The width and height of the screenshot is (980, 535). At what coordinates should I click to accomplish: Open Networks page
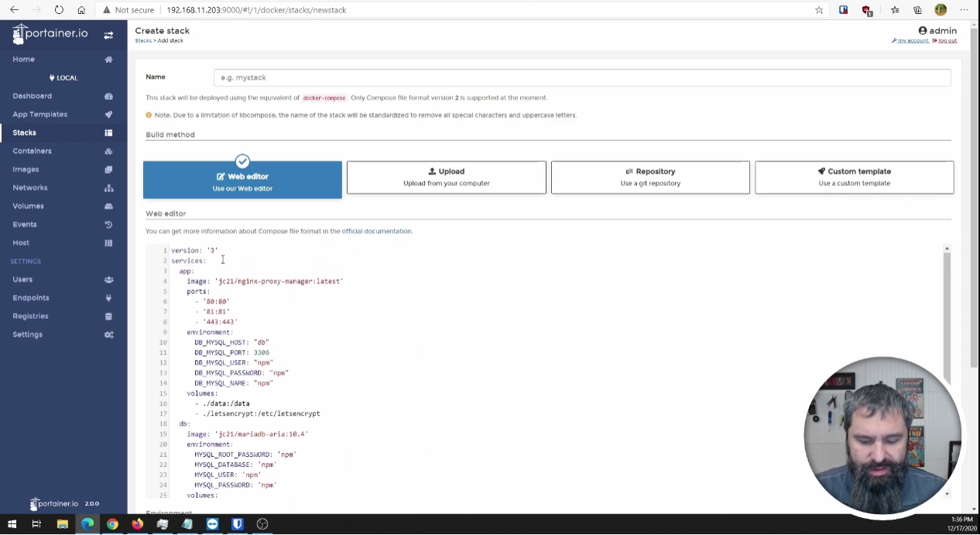[x=29, y=188]
